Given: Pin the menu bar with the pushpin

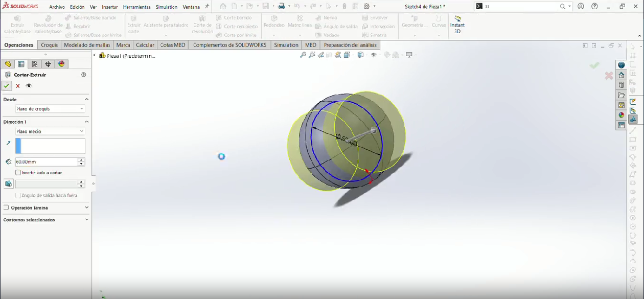Looking at the screenshot, I should pyautogui.click(x=207, y=7).
